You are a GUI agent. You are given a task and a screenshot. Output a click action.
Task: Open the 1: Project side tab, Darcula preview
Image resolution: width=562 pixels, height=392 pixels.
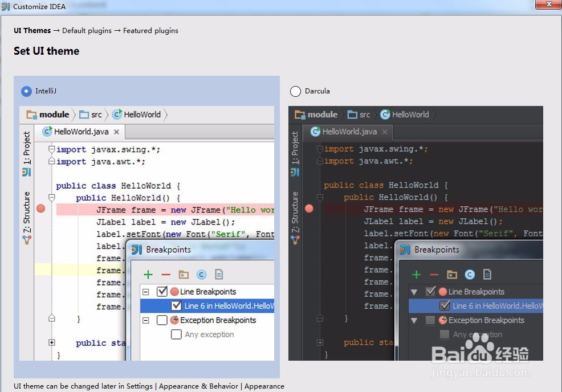click(295, 148)
